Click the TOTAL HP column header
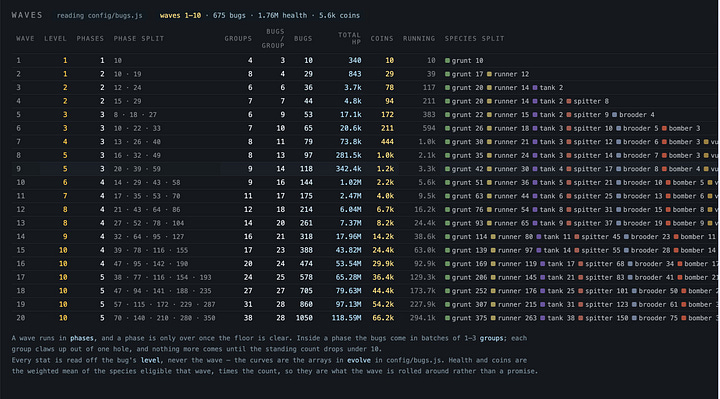720x399 pixels. pos(349,38)
